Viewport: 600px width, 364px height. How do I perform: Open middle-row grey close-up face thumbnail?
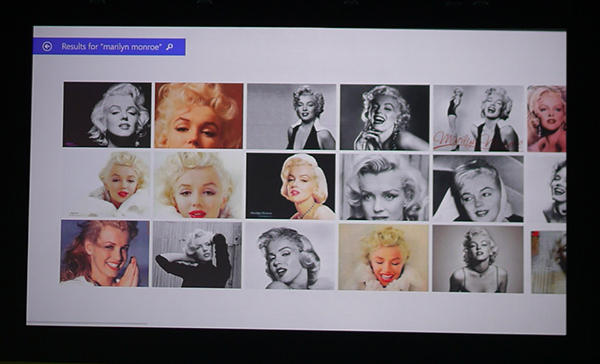(385, 187)
